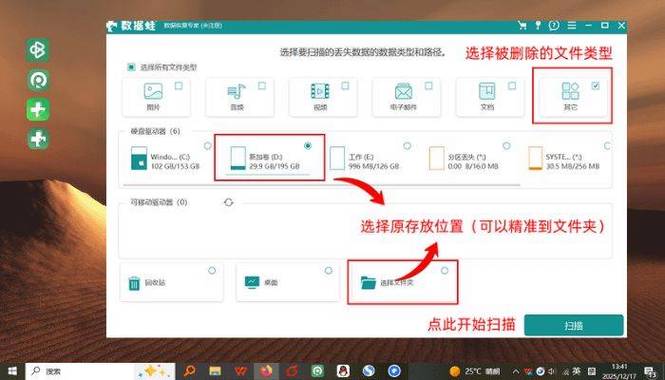Click the volume speaker tray icon
Screen dimensions: 665x380
click(x=552, y=372)
